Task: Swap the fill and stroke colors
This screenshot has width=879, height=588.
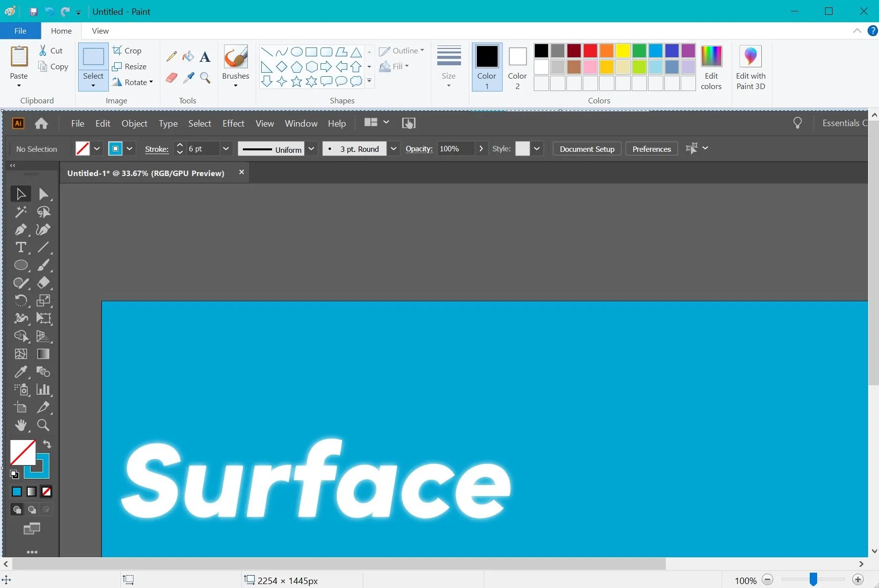Action: (47, 445)
